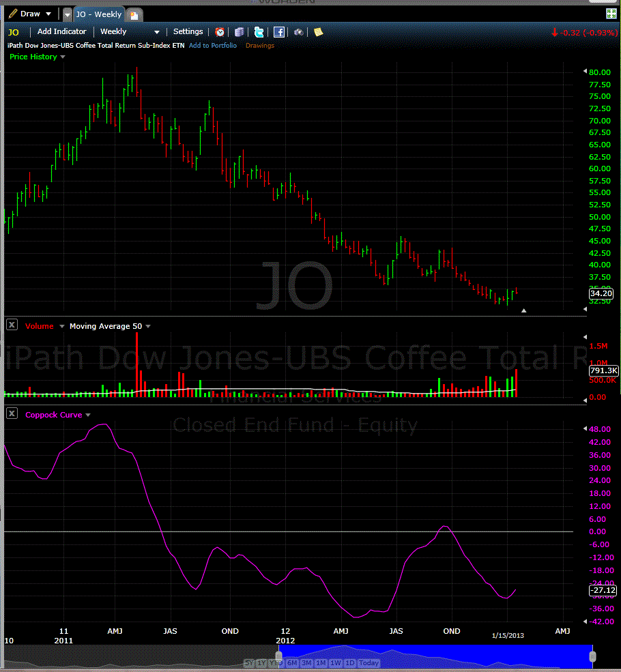Click the new chart tab icon
621x672 pixels.
tap(134, 16)
